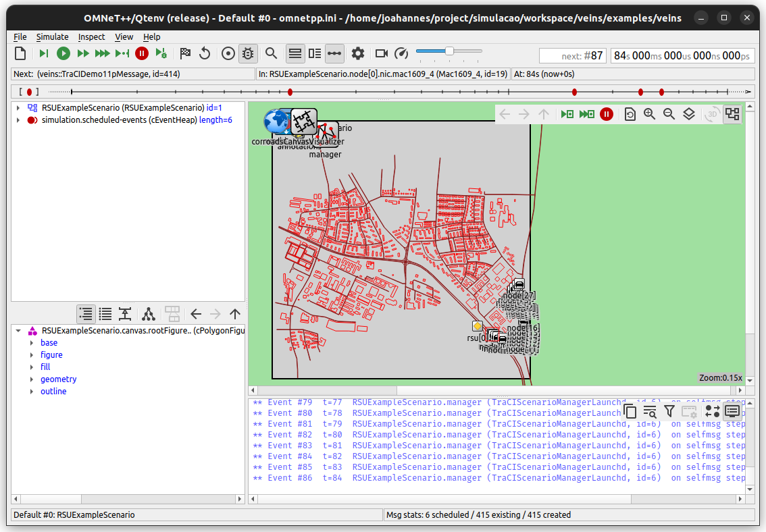Image resolution: width=766 pixels, height=532 pixels.
Task: Expand the geometry property group
Action: pos(32,379)
